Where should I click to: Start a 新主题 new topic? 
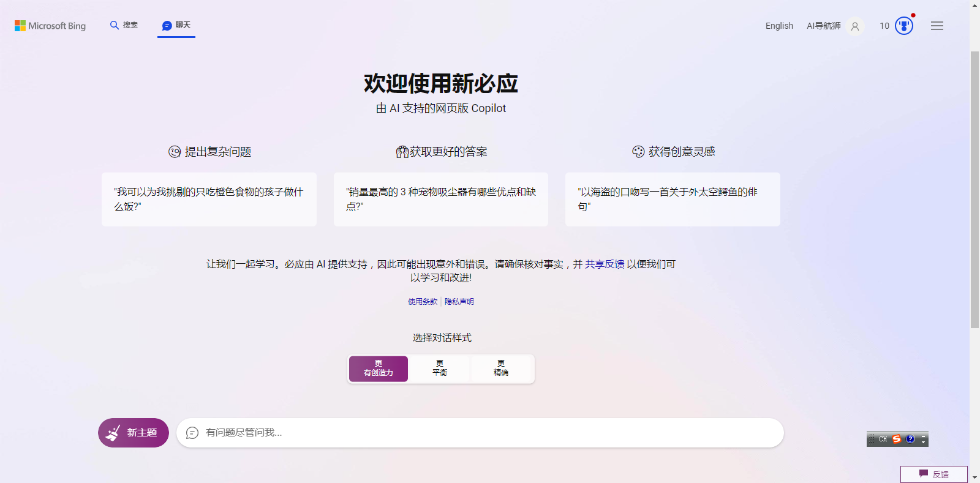point(134,433)
